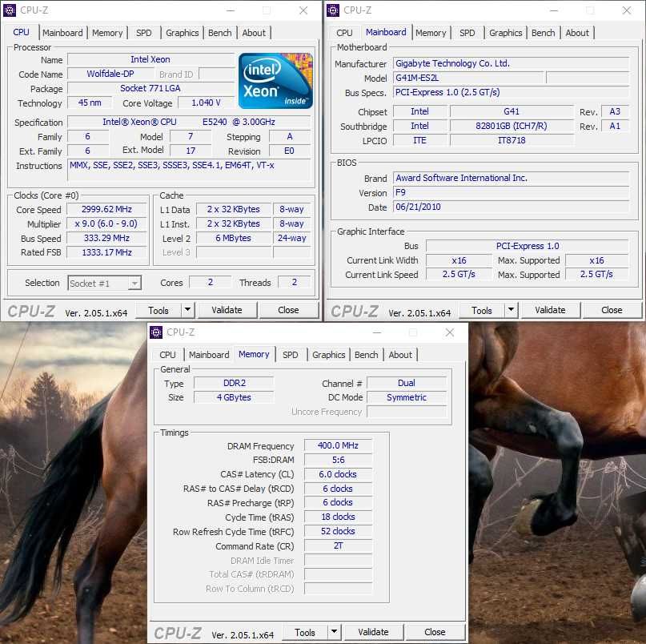The image size is (646, 644).
Task: Click Tools button in the CPU window
Action: point(159,310)
